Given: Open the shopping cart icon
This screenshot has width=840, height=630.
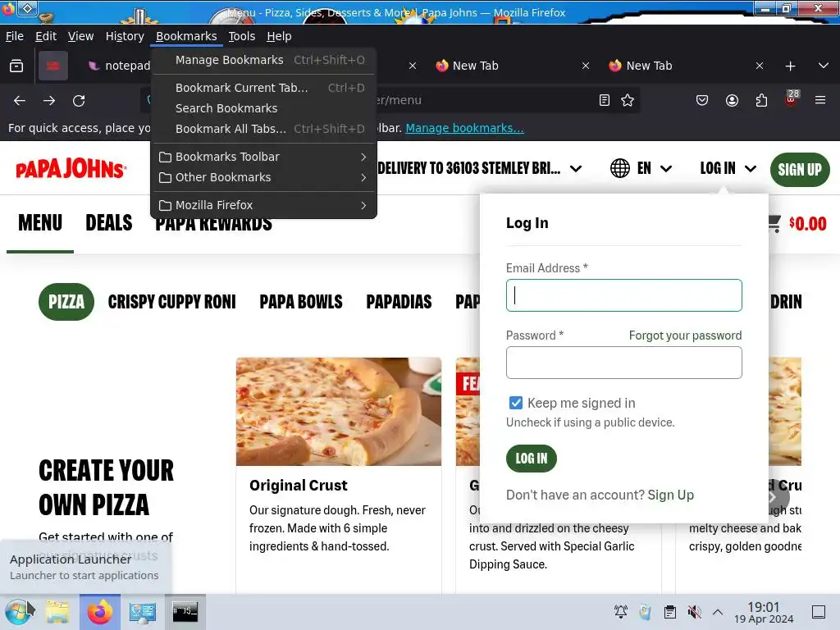Looking at the screenshot, I should (x=774, y=223).
